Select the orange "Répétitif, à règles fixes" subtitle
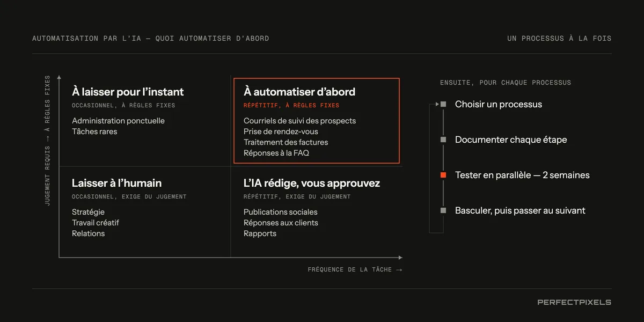Image resolution: width=644 pixels, height=322 pixels. [x=291, y=106]
